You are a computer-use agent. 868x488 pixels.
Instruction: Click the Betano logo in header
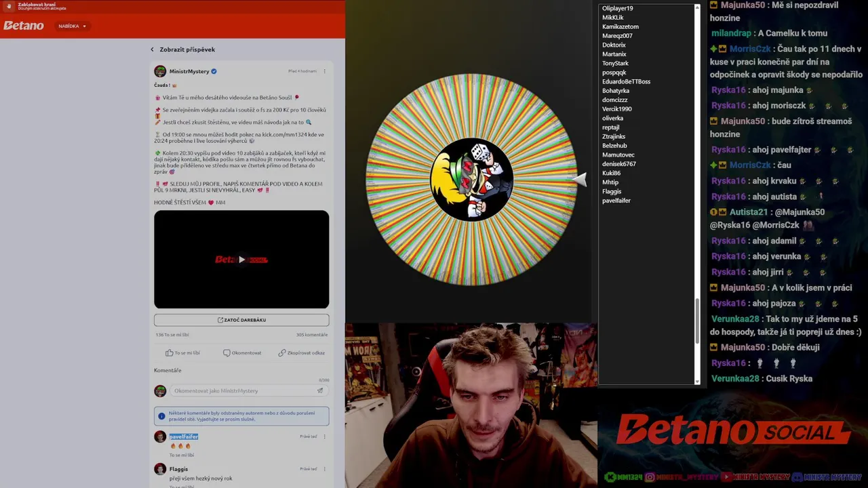(24, 26)
